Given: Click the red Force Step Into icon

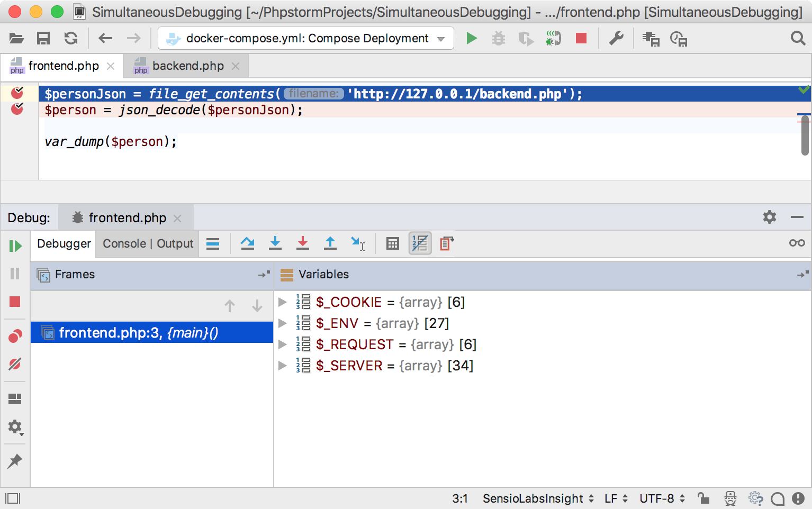Looking at the screenshot, I should point(303,243).
